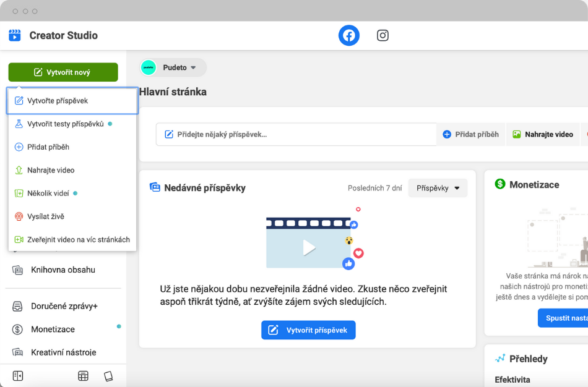Image resolution: width=588 pixels, height=387 pixels.
Task: Click the Efektivita label under Přehledy
Action: 512,380
